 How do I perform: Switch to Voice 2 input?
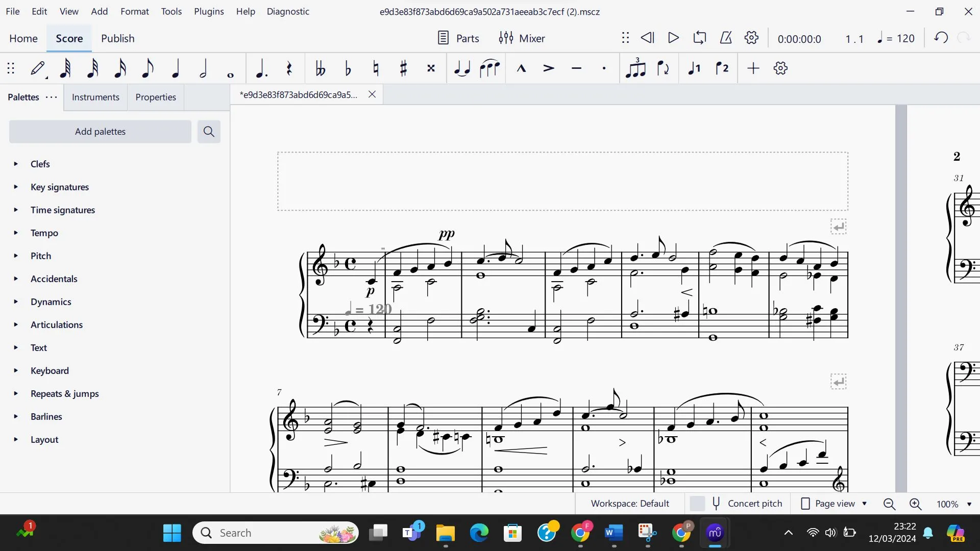click(x=722, y=68)
